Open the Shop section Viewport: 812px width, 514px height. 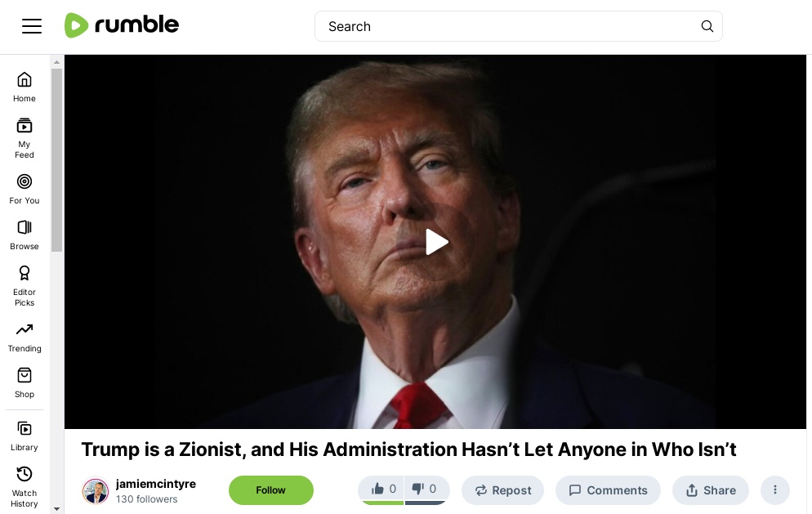(25, 383)
